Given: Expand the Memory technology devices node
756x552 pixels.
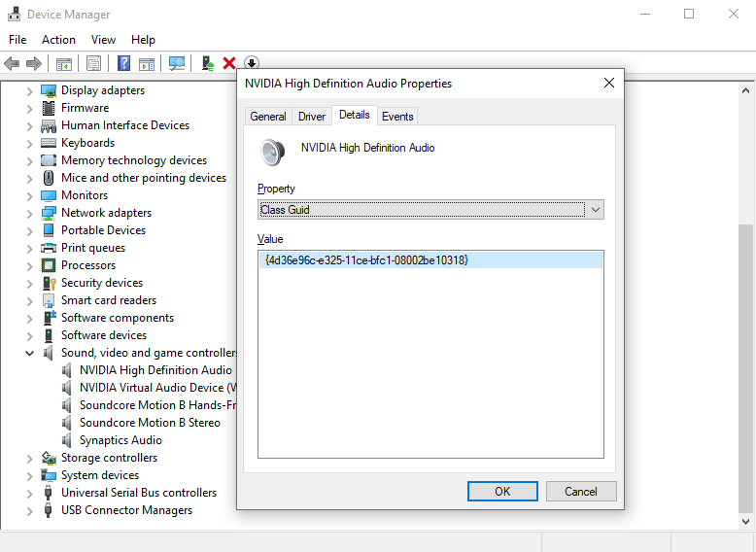Looking at the screenshot, I should click(29, 161).
